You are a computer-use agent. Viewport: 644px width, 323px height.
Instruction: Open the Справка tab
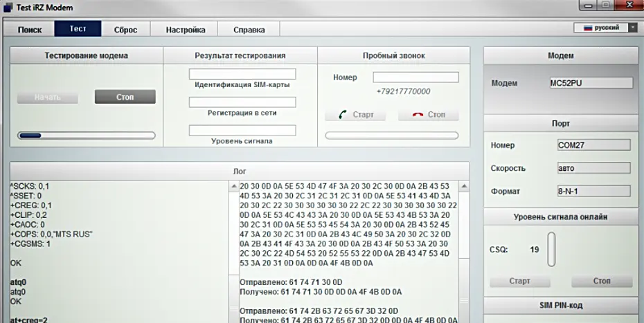tap(249, 30)
